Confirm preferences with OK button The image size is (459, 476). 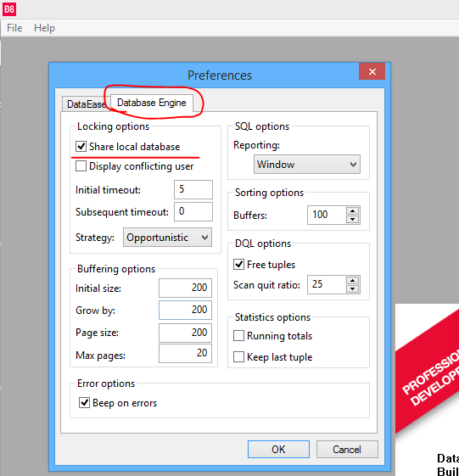[x=278, y=450]
